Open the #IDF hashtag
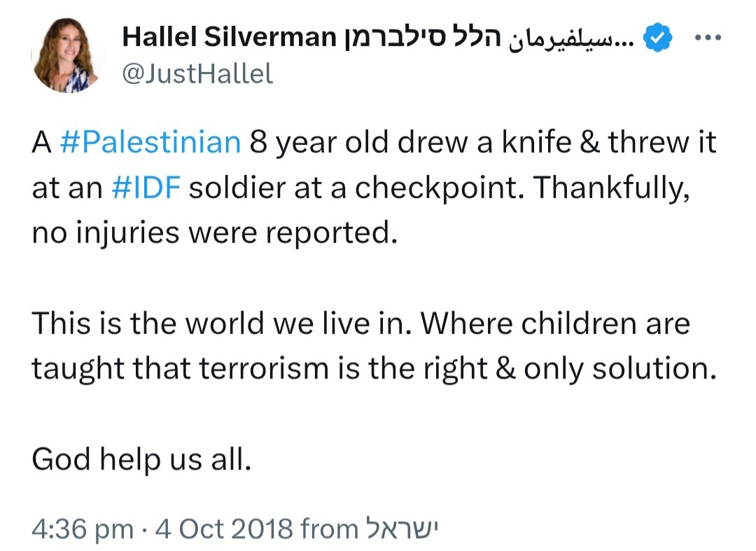756x551 pixels. tap(146, 188)
